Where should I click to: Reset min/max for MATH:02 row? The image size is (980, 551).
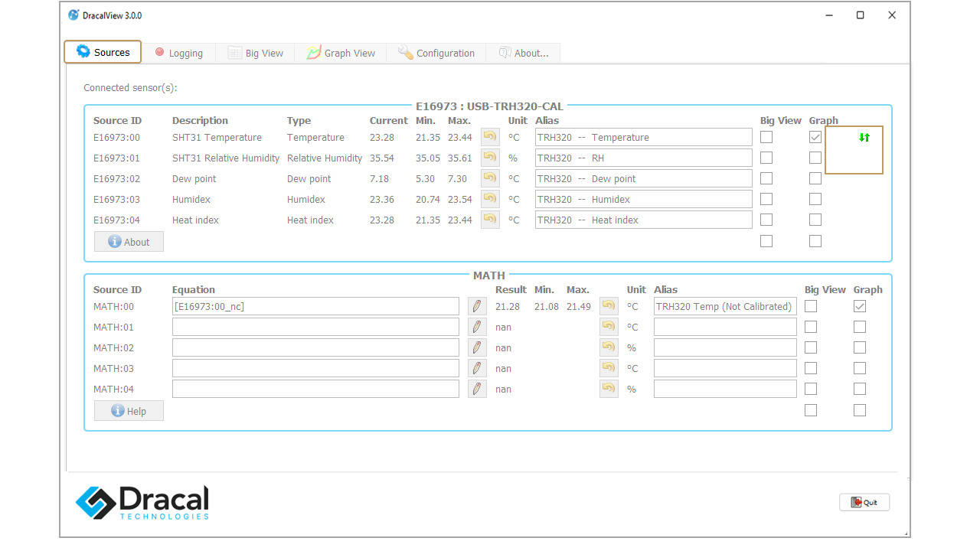point(609,347)
